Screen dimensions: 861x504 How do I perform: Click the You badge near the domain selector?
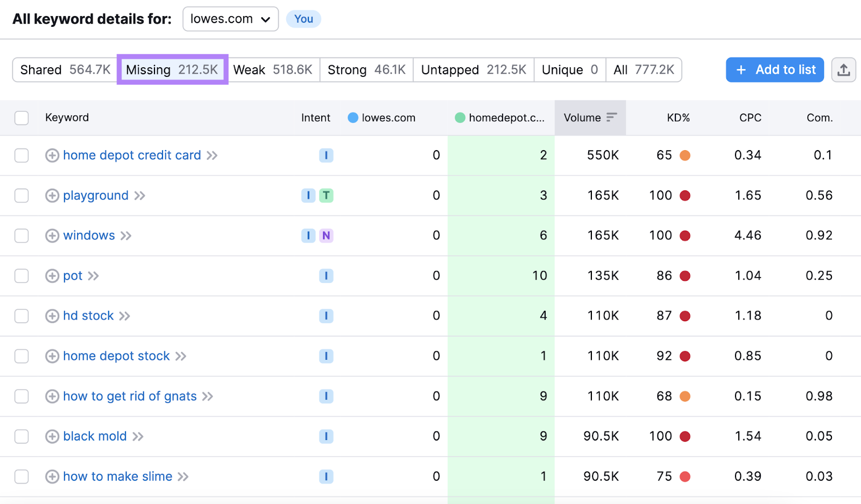point(303,19)
